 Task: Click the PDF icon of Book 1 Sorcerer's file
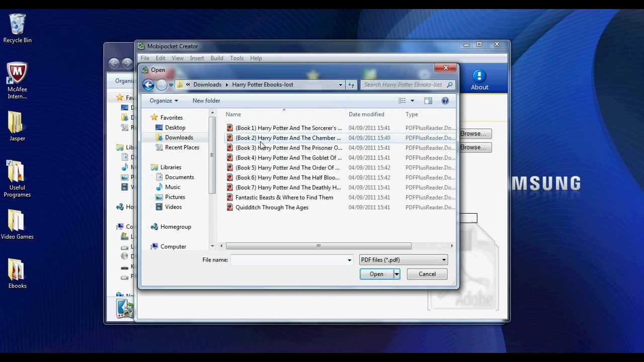tap(229, 128)
